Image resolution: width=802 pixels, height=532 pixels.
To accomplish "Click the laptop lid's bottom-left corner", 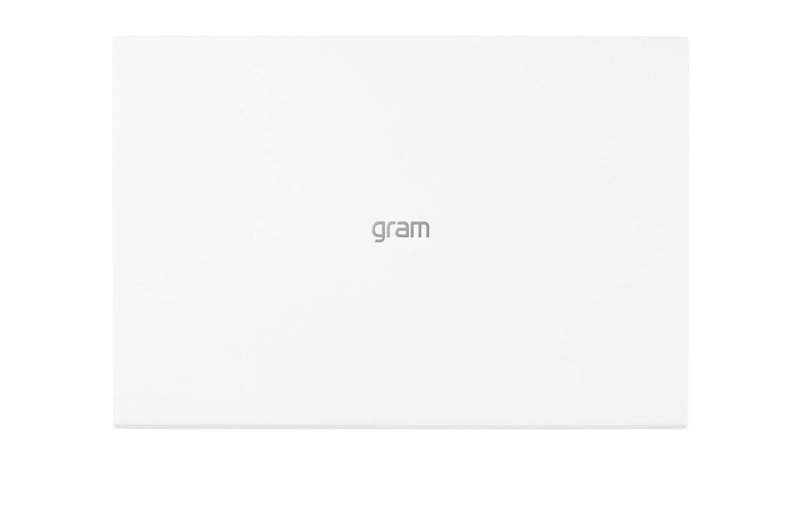I will click(x=115, y=426).
